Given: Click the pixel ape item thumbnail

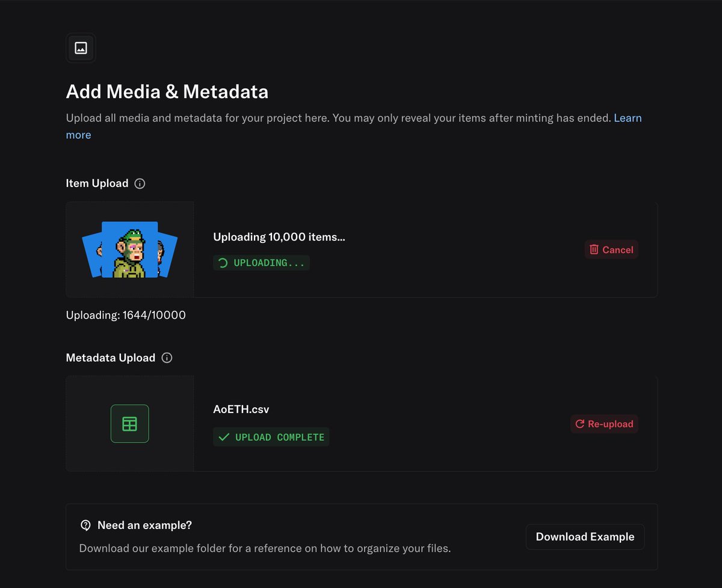Looking at the screenshot, I should point(129,249).
